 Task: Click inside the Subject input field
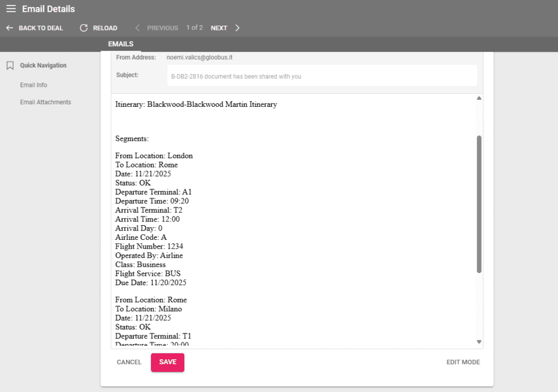(322, 76)
